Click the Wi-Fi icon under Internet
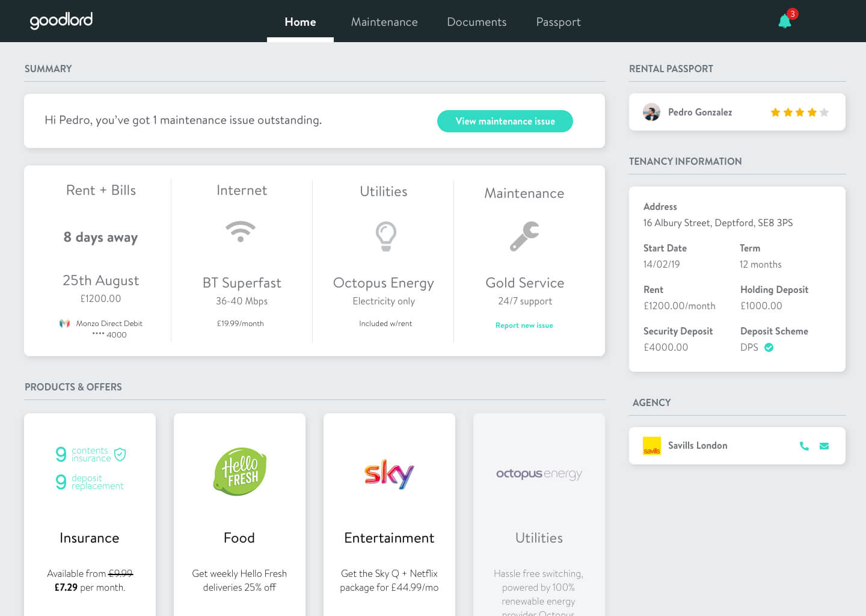This screenshot has height=616, width=866. click(241, 231)
